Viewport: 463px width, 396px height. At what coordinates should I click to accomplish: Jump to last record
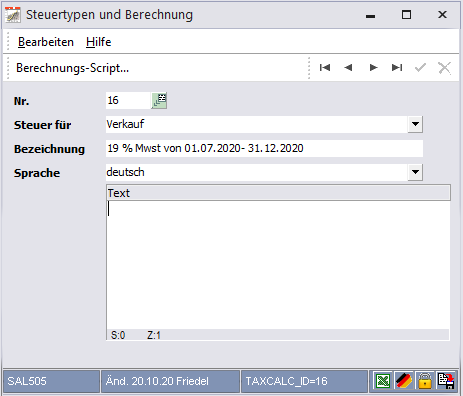pyautogui.click(x=397, y=68)
